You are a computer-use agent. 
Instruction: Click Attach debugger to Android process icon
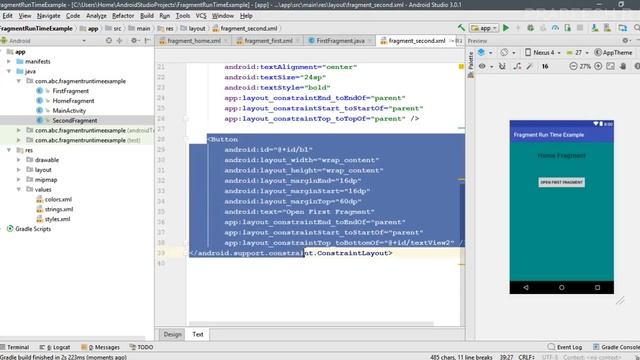pyautogui.click(x=568, y=28)
